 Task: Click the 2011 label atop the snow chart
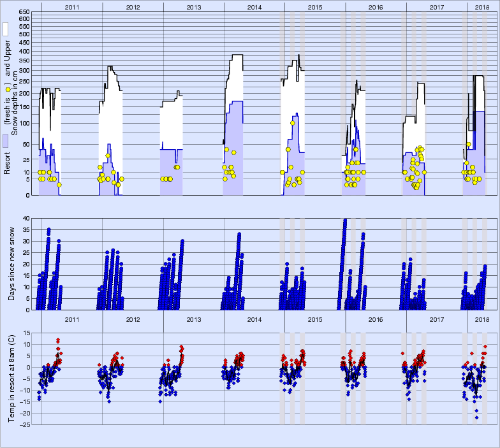[72, 7]
